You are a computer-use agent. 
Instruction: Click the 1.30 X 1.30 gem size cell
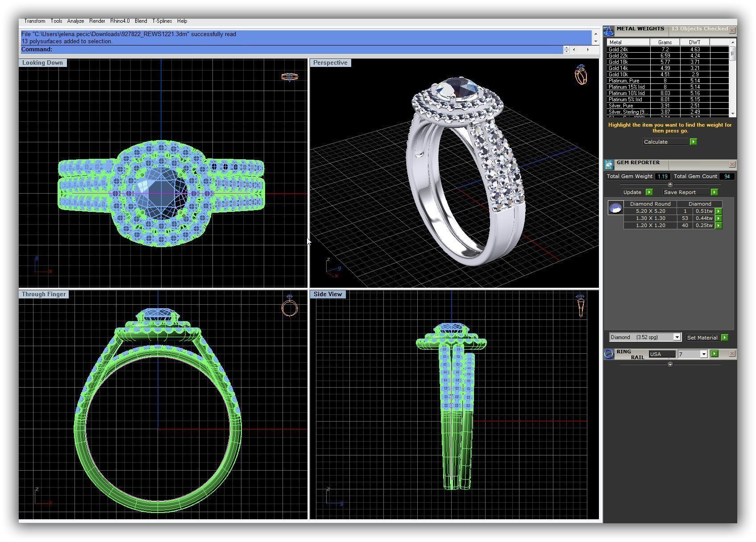650,218
